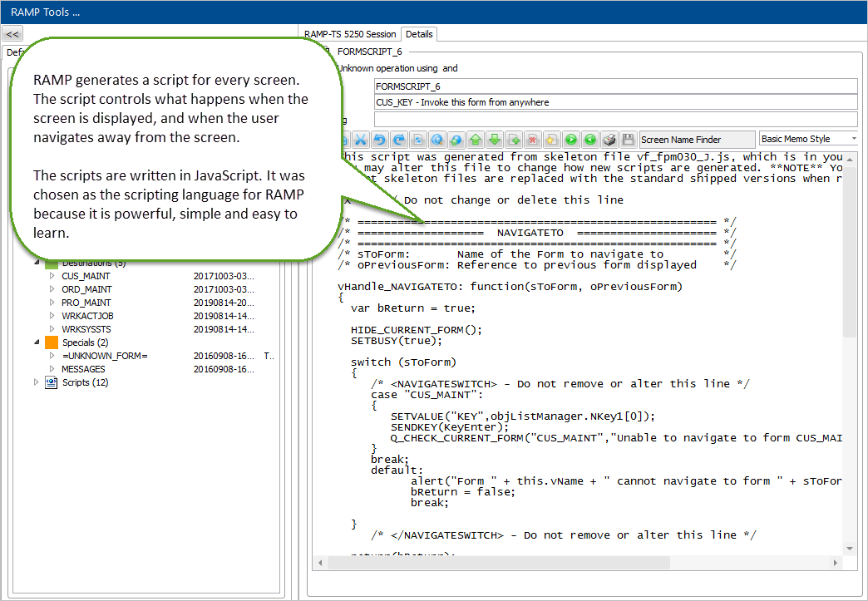The image size is (868, 601).
Task: Click the red X delete icon
Action: click(532, 140)
